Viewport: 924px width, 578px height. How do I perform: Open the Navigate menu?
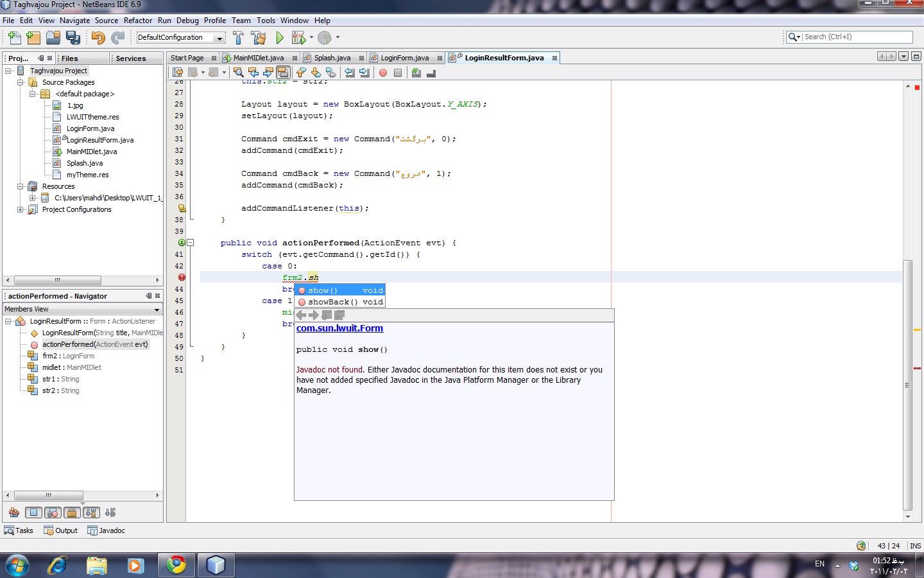(74, 21)
